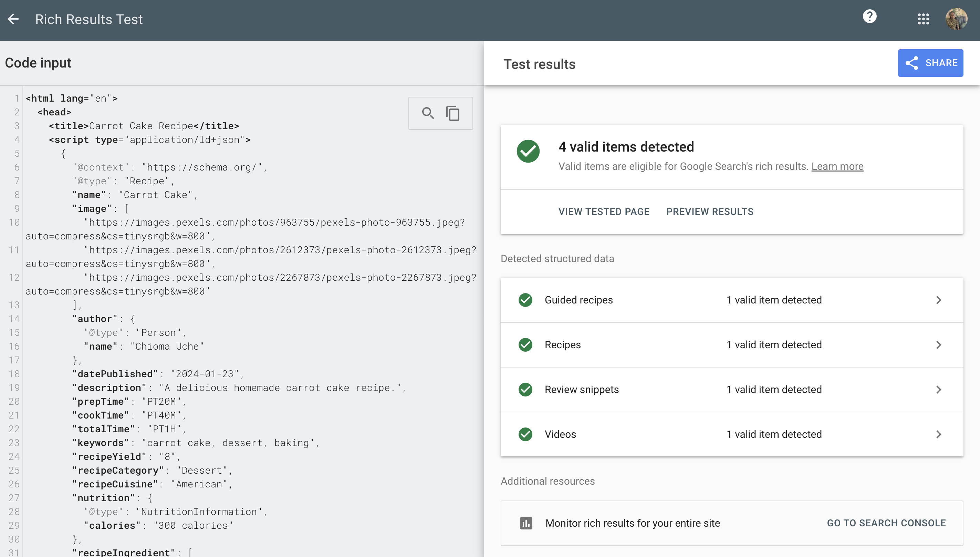
Task: Click the "recipeCuisine" American line
Action: coord(152,484)
